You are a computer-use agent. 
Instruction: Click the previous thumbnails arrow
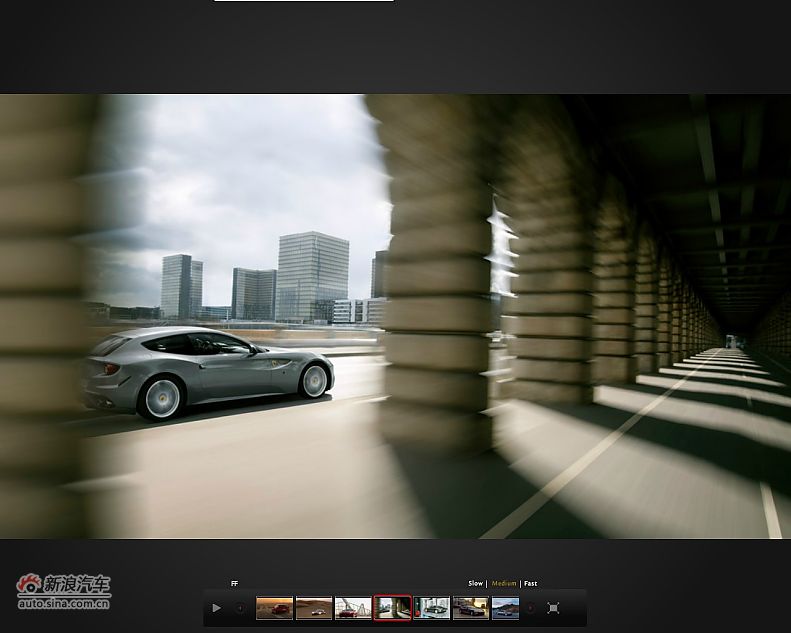[240, 608]
